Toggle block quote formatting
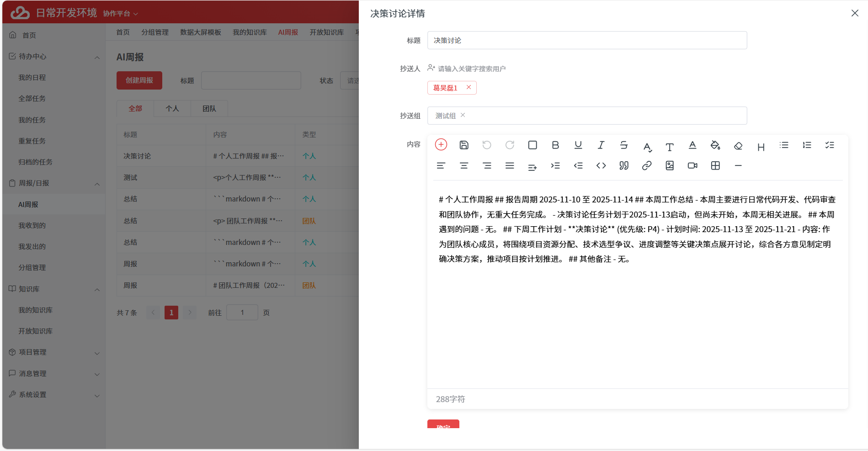 point(624,165)
